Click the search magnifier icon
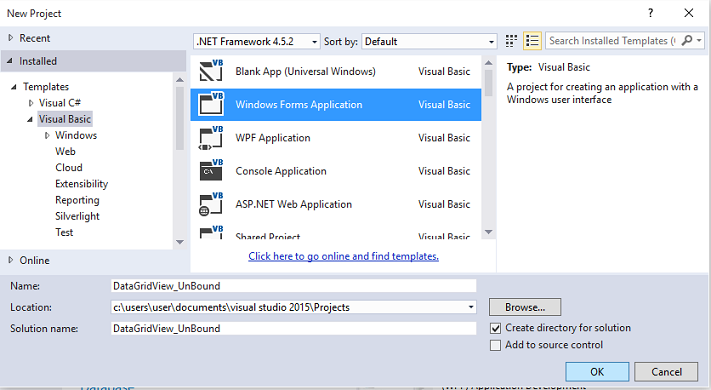Image resolution: width=711 pixels, height=390 pixels. [x=687, y=40]
